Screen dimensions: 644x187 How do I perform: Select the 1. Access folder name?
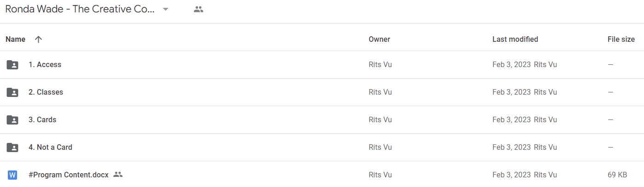pyautogui.click(x=45, y=65)
